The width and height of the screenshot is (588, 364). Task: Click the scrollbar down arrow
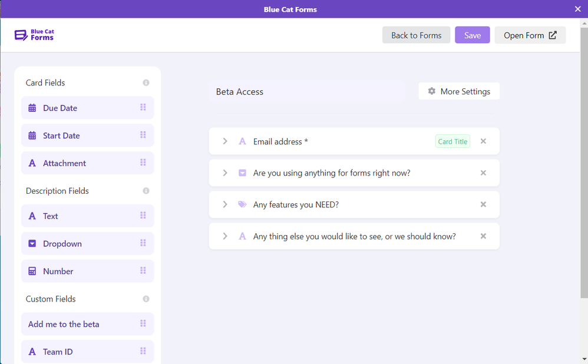(x=584, y=359)
